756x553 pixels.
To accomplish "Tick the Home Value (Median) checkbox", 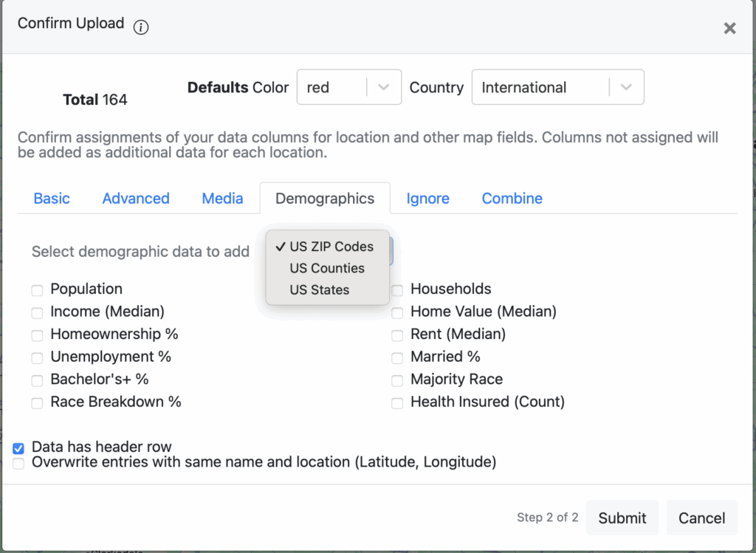I will pyautogui.click(x=398, y=312).
